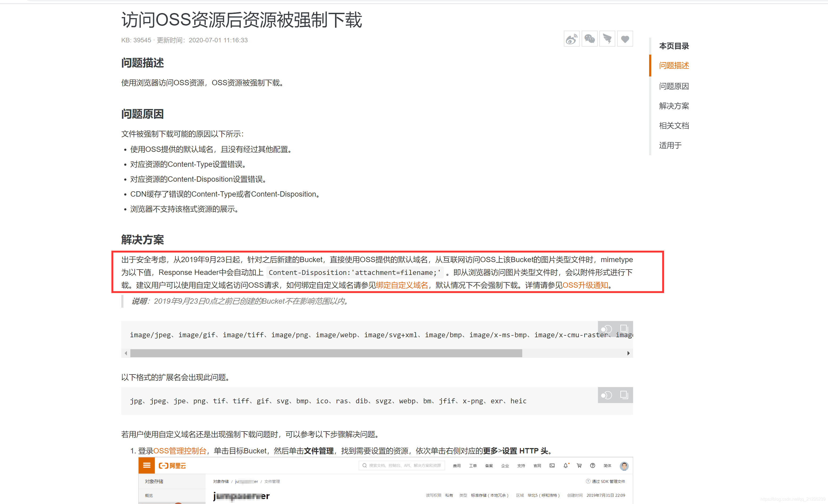This screenshot has width=828, height=504.
Task: Share the article via Weibo icon
Action: coord(572,39)
